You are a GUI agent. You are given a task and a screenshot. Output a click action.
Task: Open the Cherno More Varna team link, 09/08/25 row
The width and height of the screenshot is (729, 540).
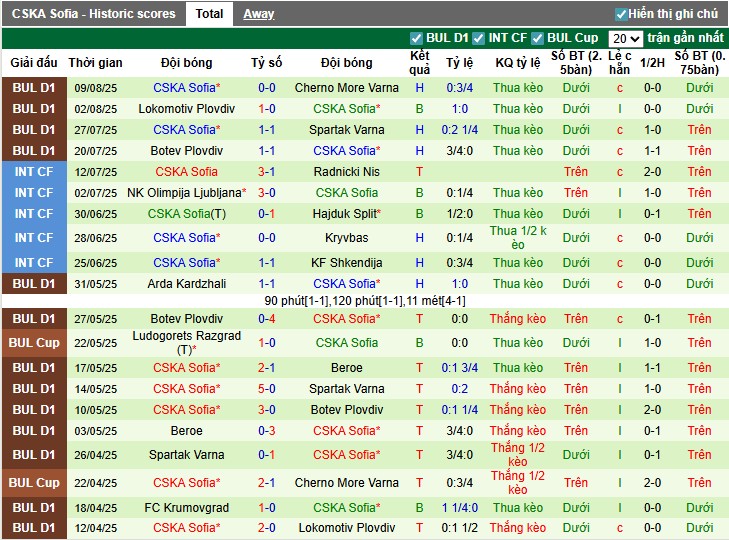(346, 88)
